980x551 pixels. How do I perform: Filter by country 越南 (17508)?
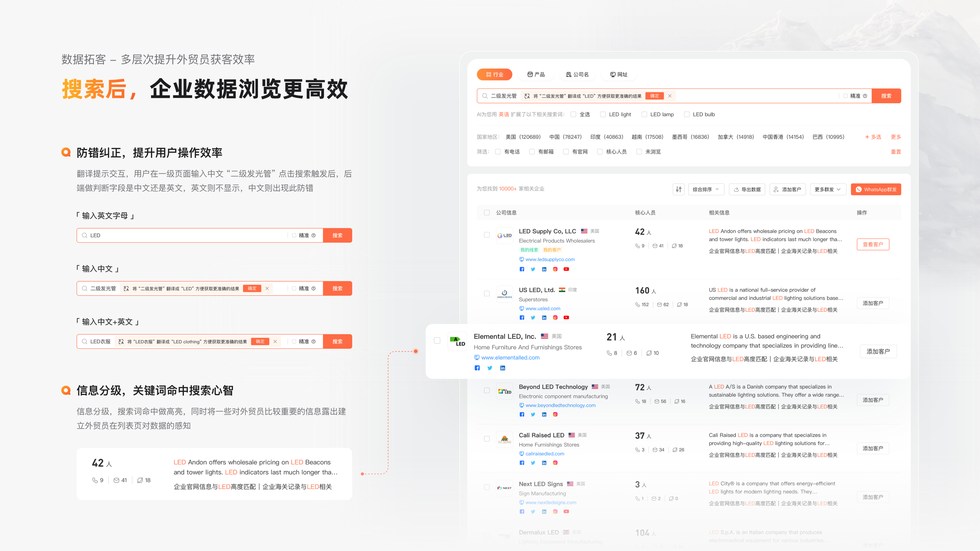click(647, 137)
